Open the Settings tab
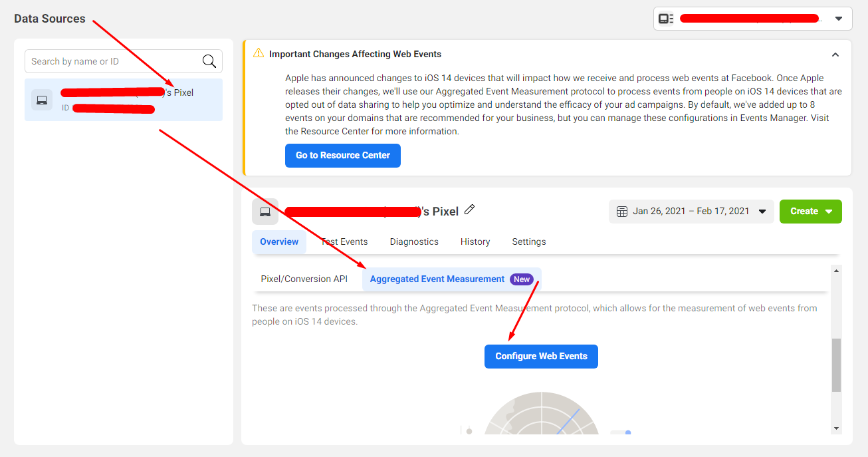The width and height of the screenshot is (868, 457). pyautogui.click(x=529, y=241)
